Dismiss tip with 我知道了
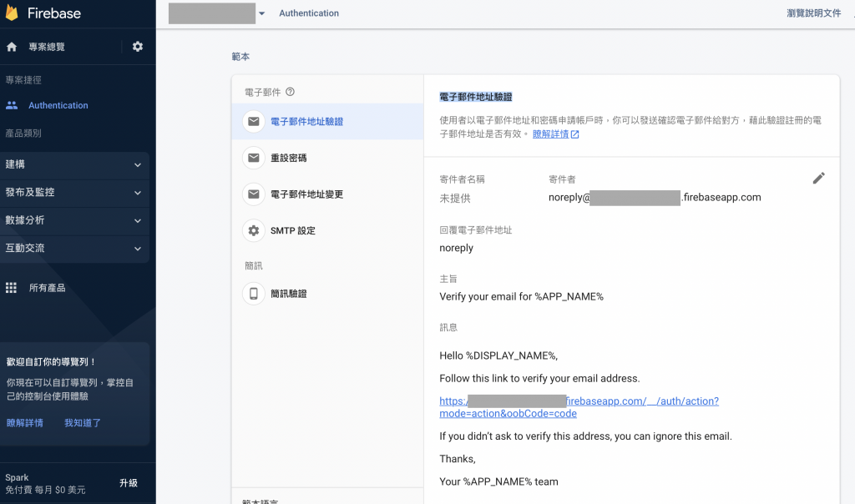 click(83, 423)
